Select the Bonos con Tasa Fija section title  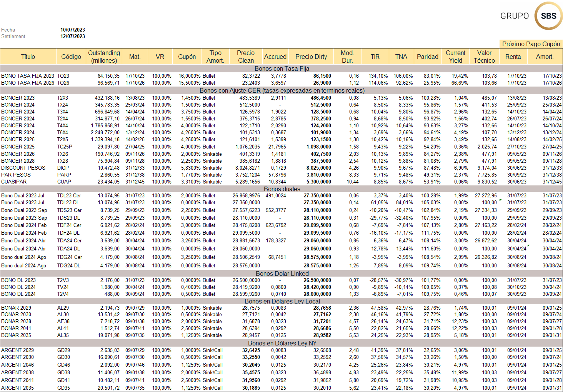click(282, 68)
